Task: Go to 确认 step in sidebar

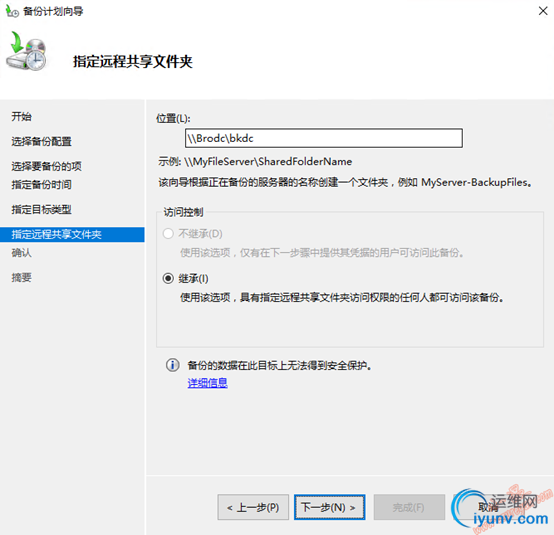Action: pos(21,253)
